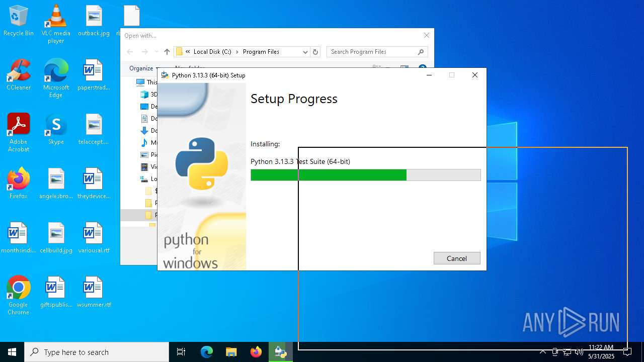Select the paperstrad document icon
644x362 pixels.
pyautogui.click(x=94, y=75)
